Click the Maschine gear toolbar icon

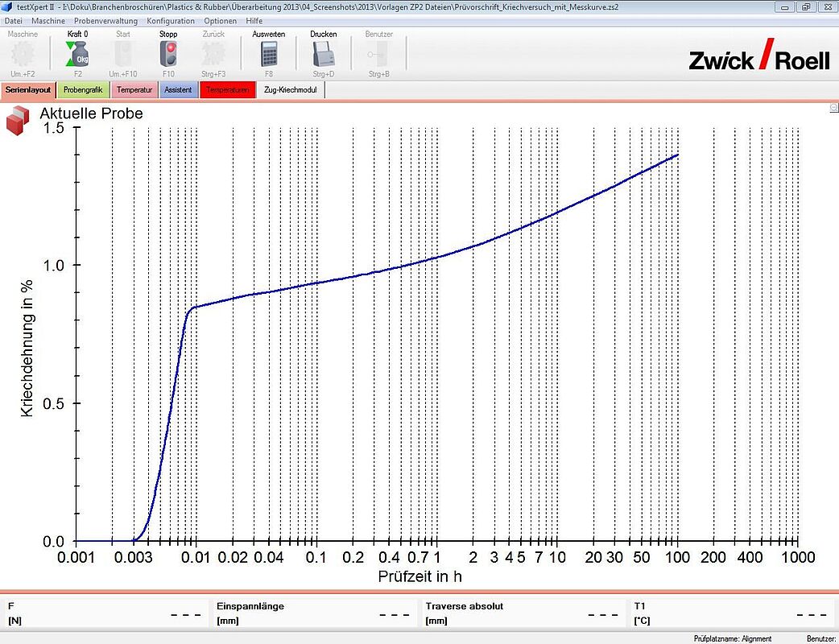click(x=23, y=54)
